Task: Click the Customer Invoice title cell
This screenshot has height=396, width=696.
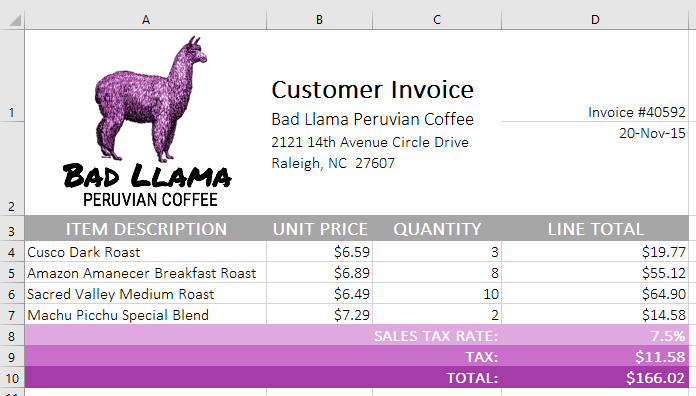Action: [x=372, y=90]
